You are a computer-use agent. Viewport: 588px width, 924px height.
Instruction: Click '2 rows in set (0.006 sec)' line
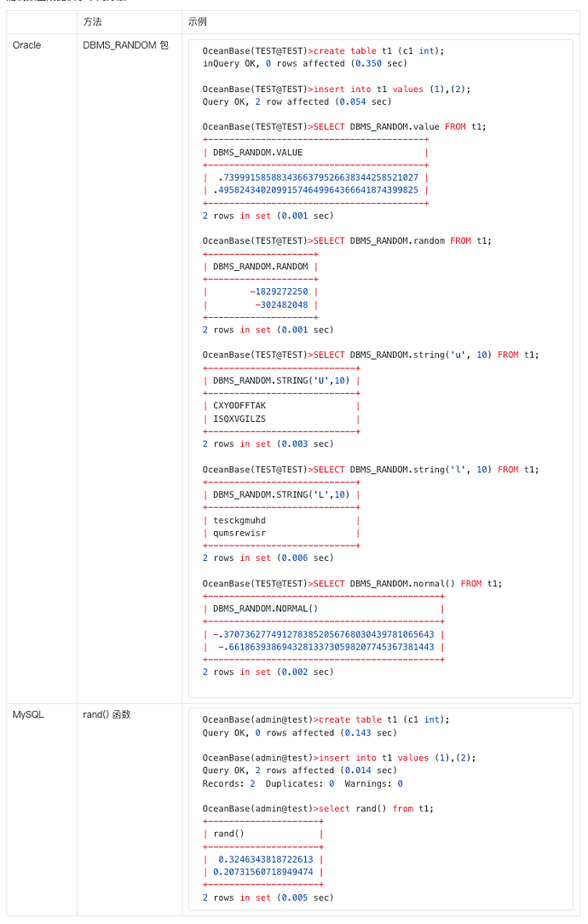click(268, 558)
